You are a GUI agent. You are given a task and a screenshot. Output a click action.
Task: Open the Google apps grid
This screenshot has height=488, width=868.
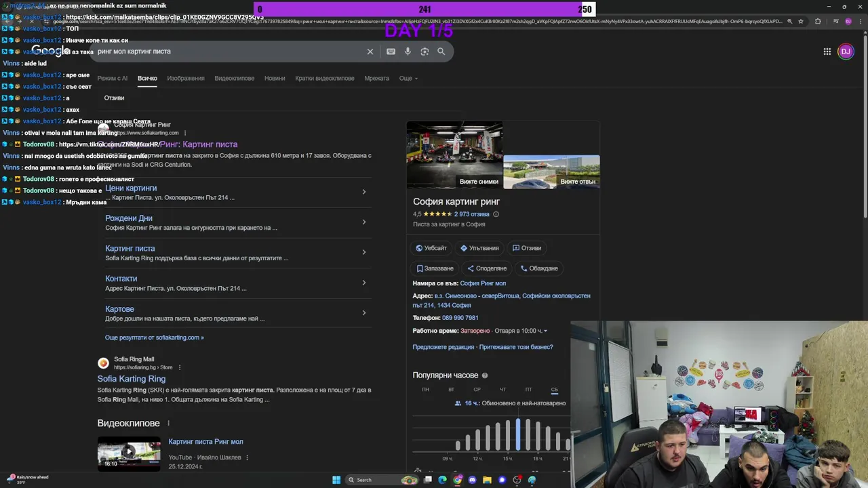827,52
